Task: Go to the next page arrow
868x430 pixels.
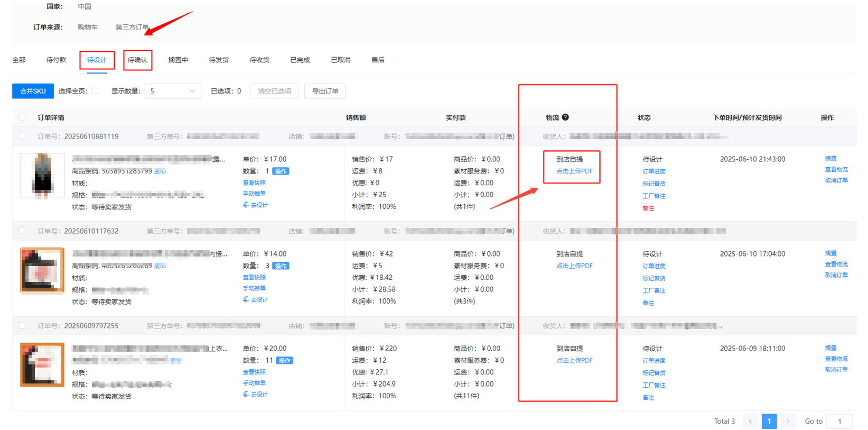Action: coord(788,422)
